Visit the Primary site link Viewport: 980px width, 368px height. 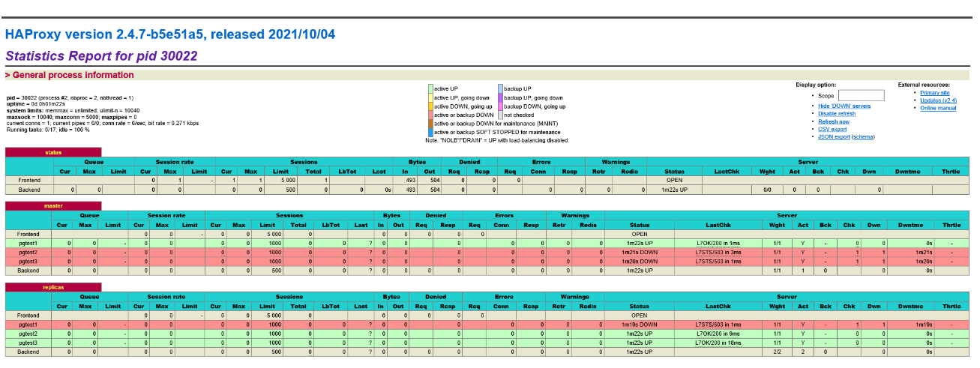coord(935,92)
